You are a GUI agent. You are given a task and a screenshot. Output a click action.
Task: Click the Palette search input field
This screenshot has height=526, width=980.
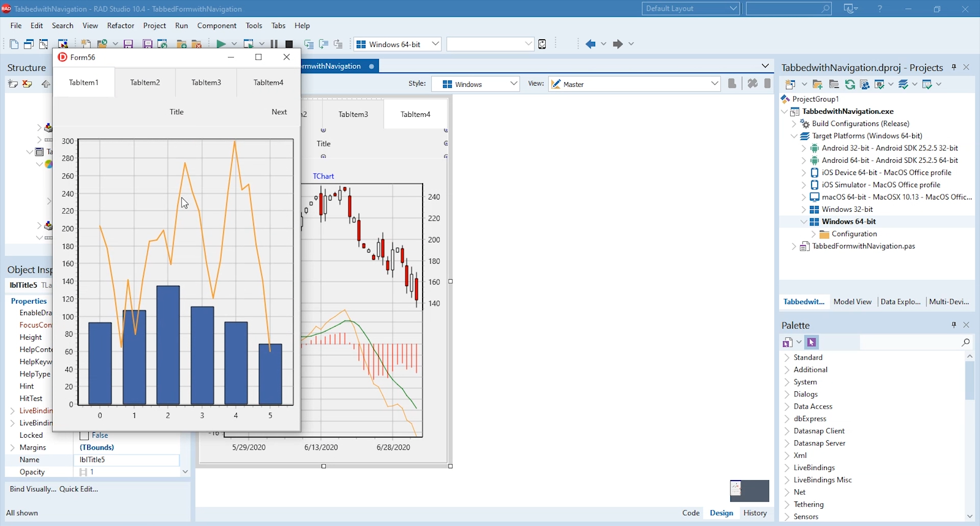click(910, 342)
